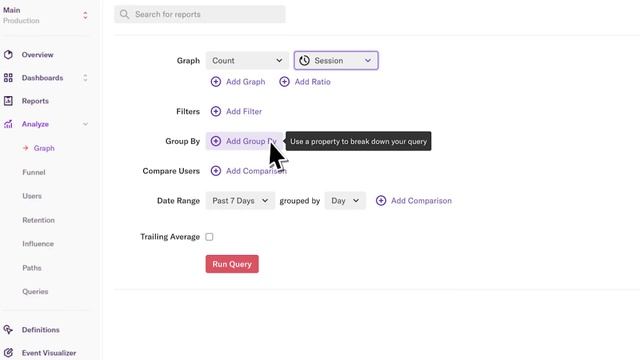Click the Dashboards grid icon
Viewport: 640px width, 360px height.
click(x=8, y=78)
